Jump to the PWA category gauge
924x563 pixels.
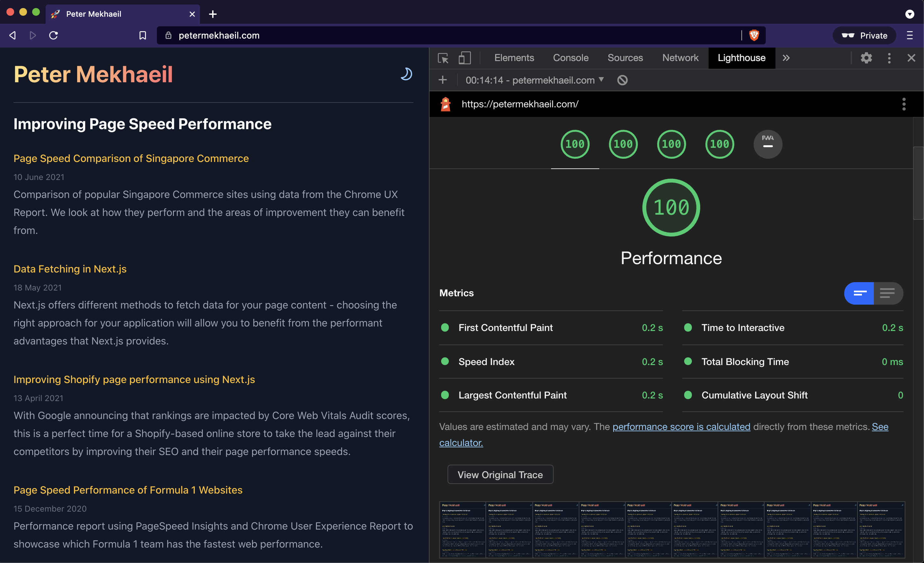coord(768,144)
